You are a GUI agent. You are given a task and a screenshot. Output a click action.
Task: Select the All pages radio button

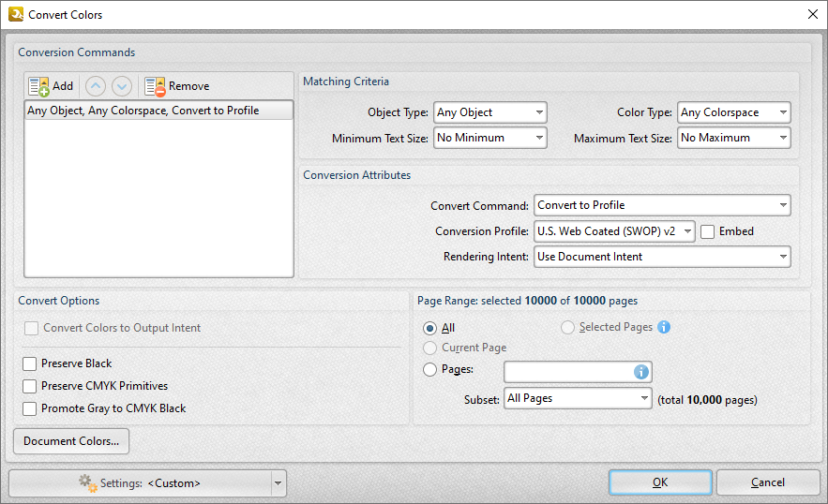[429, 328]
